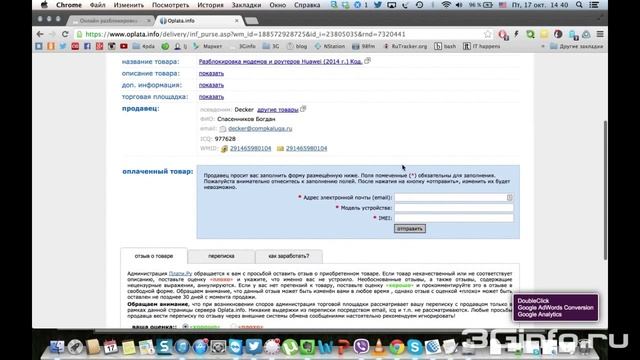This screenshot has width=640, height=360.
Task: Open the 4pda bookmark folder
Action: click(x=144, y=46)
